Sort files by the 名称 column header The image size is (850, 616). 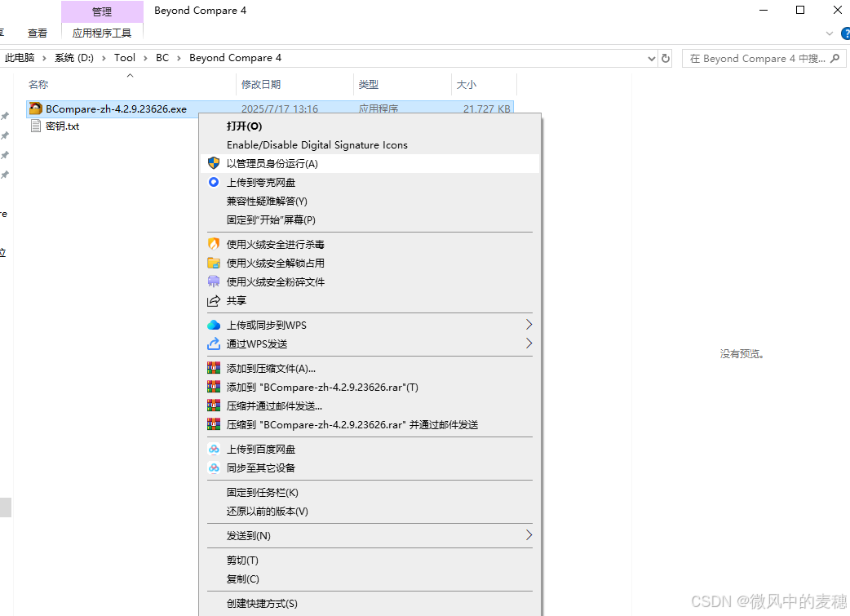pyautogui.click(x=38, y=84)
